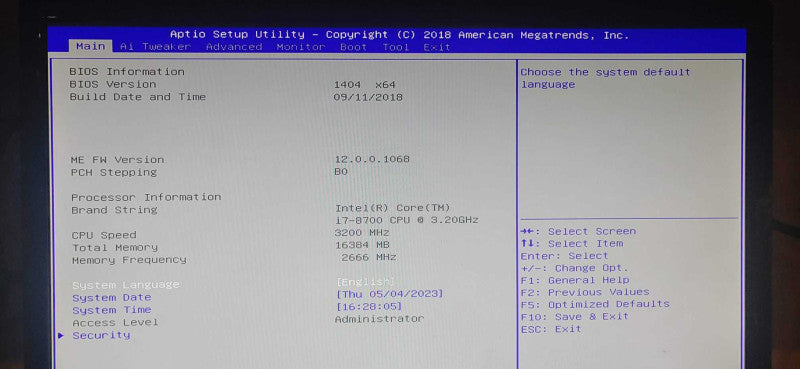Select the System Date label
Viewport: 800px width, 369px height.
click(112, 298)
